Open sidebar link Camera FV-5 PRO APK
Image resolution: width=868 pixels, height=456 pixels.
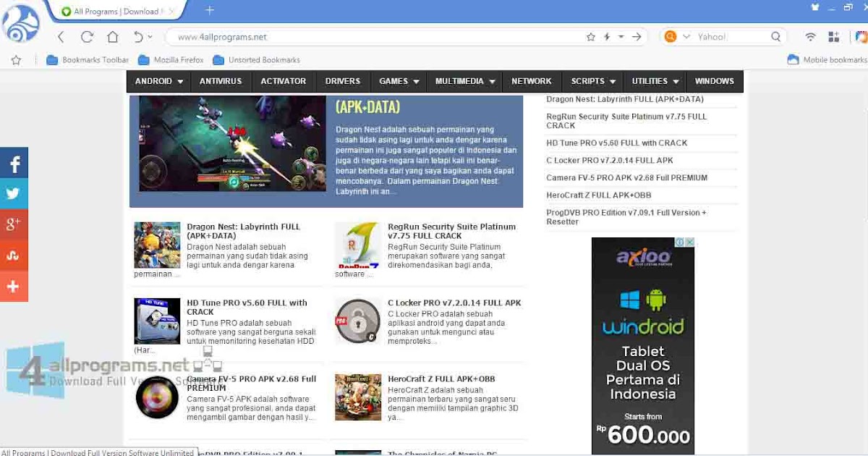(x=627, y=177)
